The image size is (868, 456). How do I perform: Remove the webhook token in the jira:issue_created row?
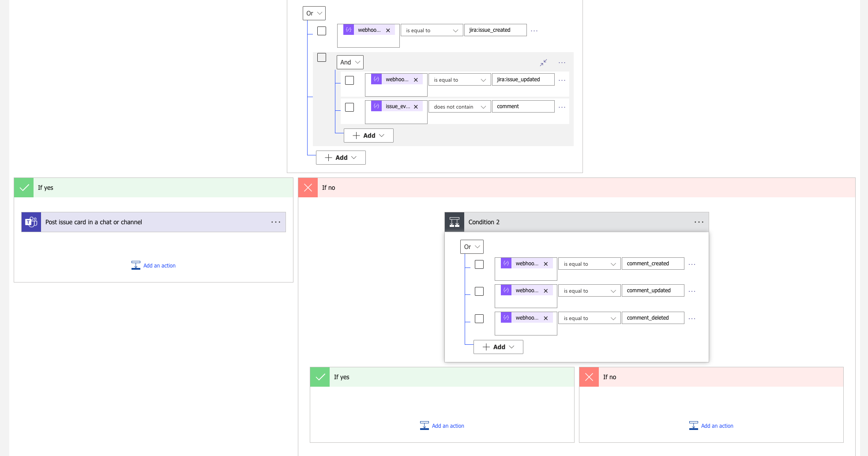(388, 30)
